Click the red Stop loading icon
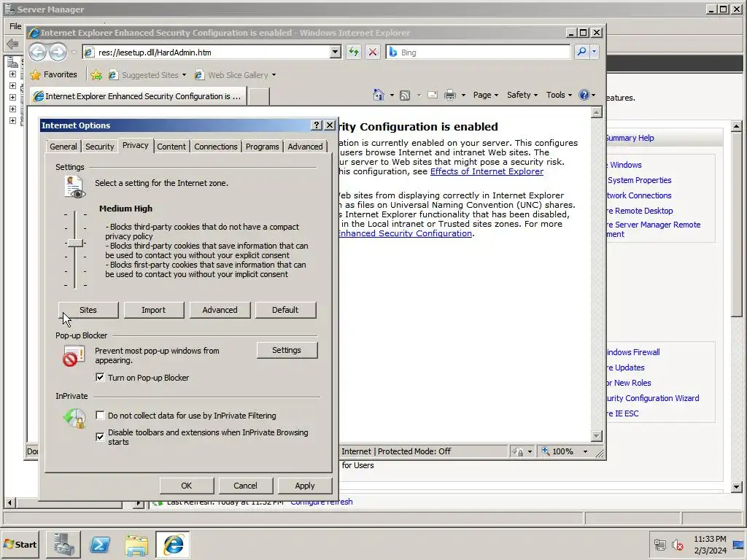Screen dimensions: 747x560 tap(373, 52)
